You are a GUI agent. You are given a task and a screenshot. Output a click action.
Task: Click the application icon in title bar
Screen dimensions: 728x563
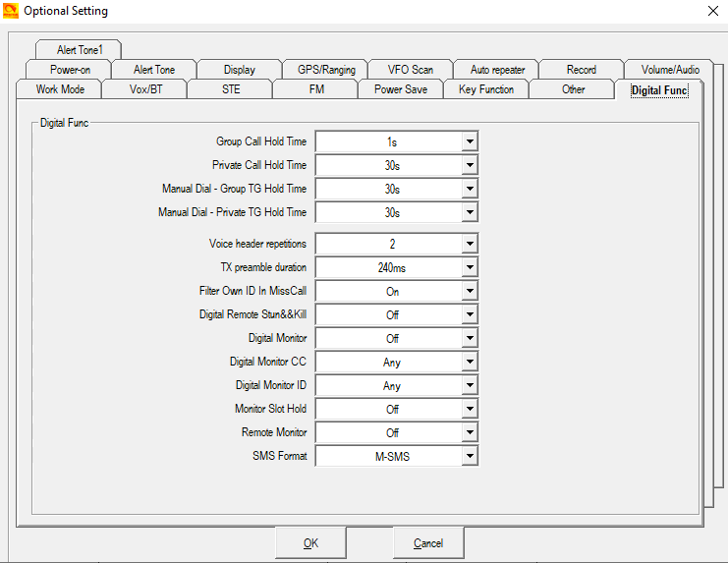10,11
